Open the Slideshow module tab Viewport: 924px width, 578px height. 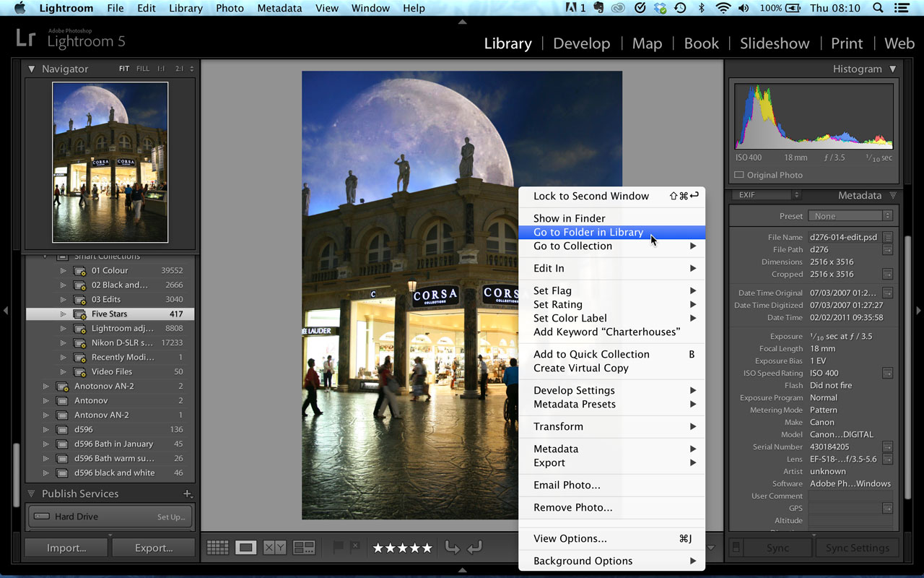(775, 43)
